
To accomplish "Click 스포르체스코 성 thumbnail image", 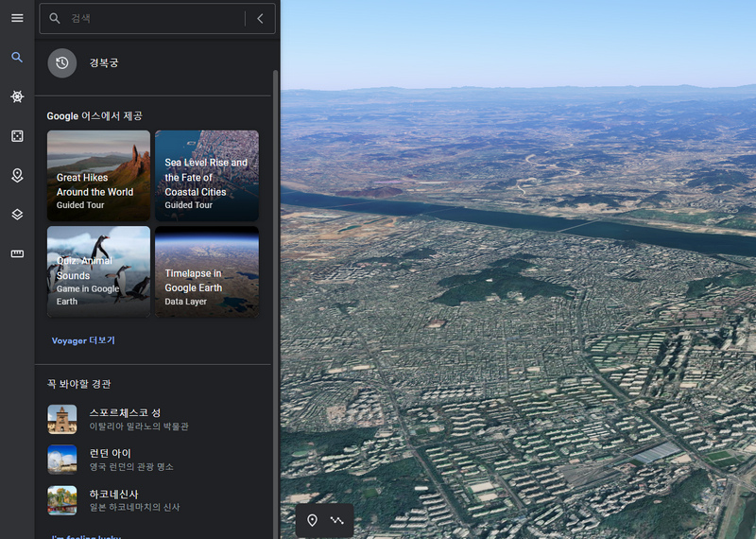I will (62, 419).
